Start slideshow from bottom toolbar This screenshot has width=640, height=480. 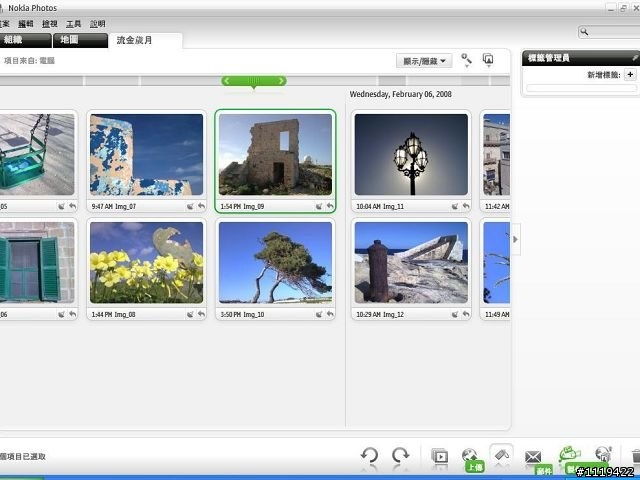coord(440,456)
